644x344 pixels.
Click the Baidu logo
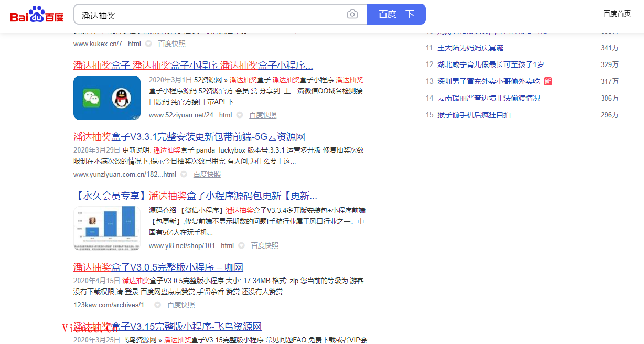[37, 15]
